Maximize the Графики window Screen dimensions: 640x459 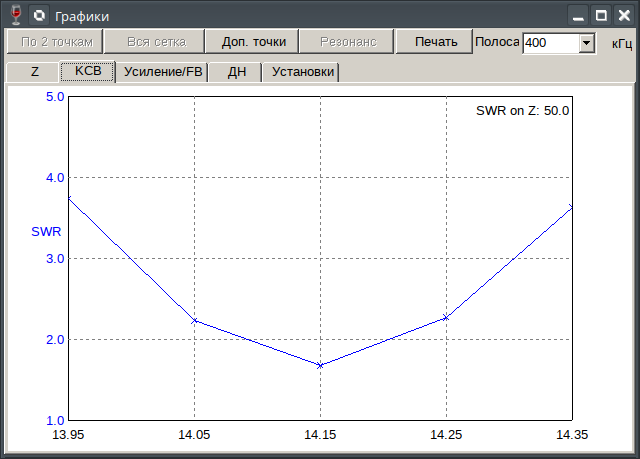pyautogui.click(x=601, y=16)
